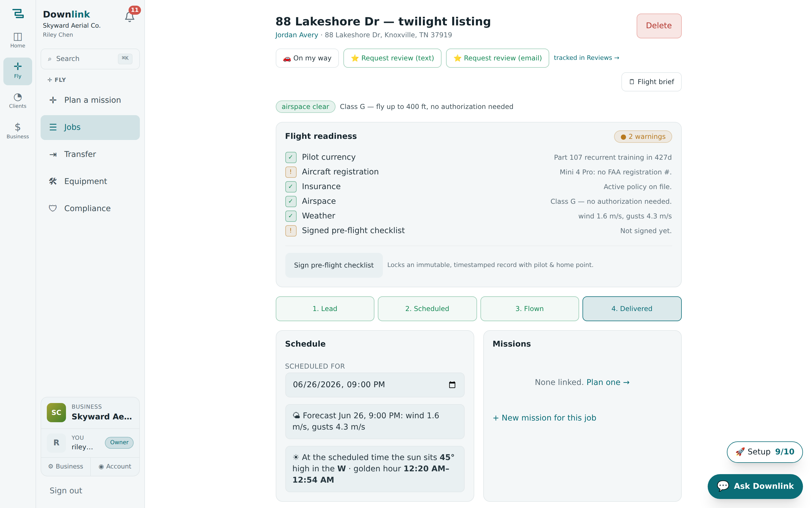Set stage to 4. Delivered
Screen dimensions: 812x508
coord(632,308)
